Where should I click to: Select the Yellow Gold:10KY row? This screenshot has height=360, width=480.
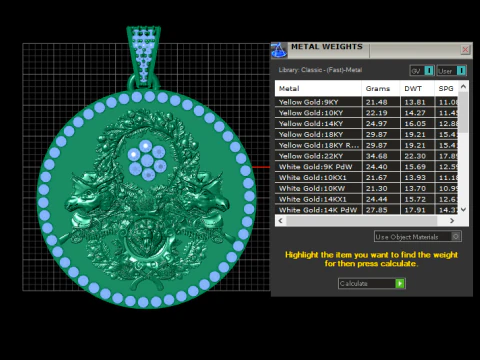pyautogui.click(x=366, y=113)
